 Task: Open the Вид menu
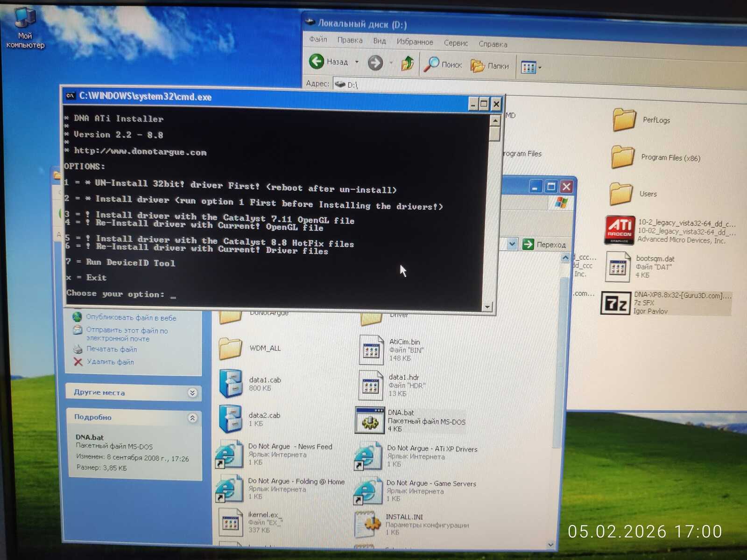[380, 41]
